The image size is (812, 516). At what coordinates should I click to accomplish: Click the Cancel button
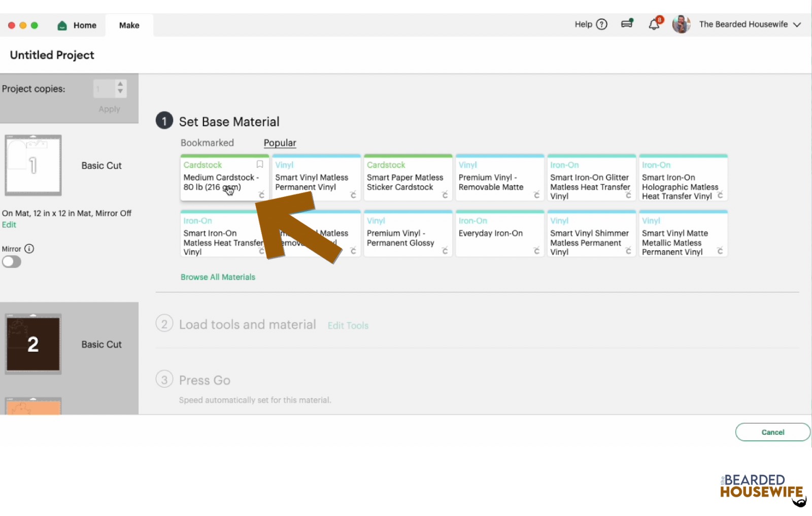tap(772, 432)
